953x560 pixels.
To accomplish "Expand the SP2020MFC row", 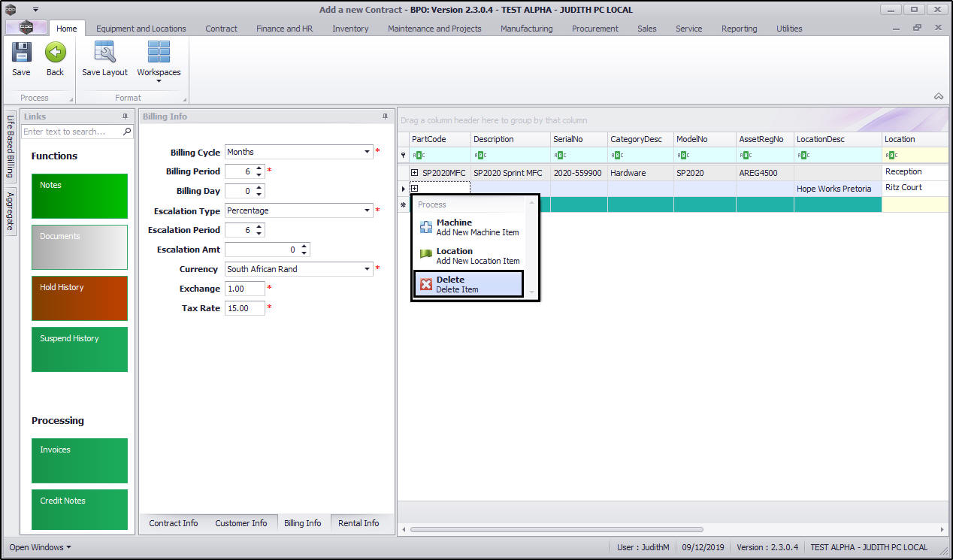I will pyautogui.click(x=415, y=173).
